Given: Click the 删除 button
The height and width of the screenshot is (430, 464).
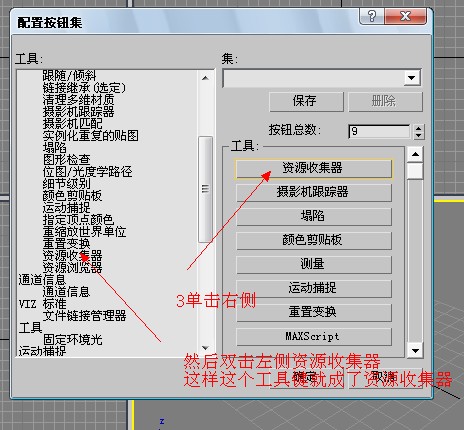Looking at the screenshot, I should pos(385,101).
